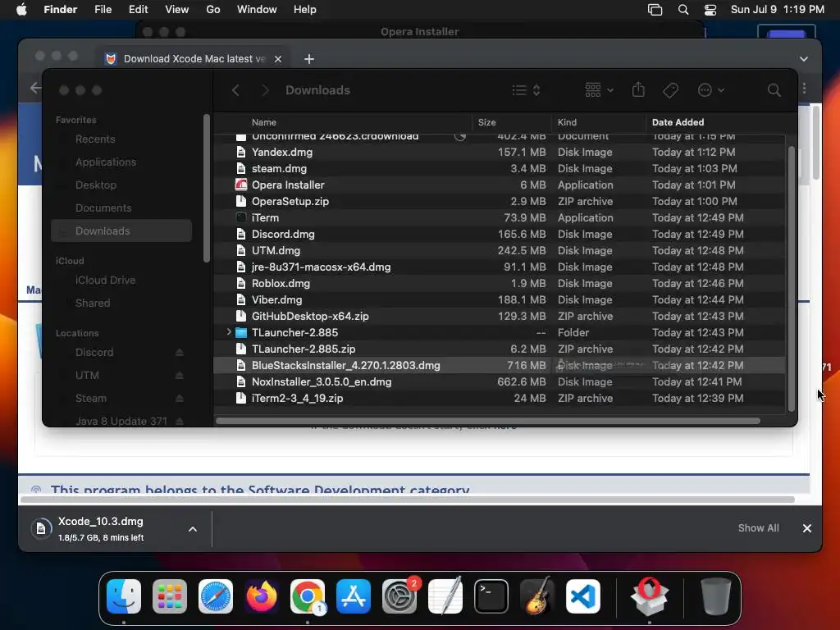This screenshot has height=630, width=840.
Task: Click the Finder Tags toolbar icon
Action: tap(670, 90)
